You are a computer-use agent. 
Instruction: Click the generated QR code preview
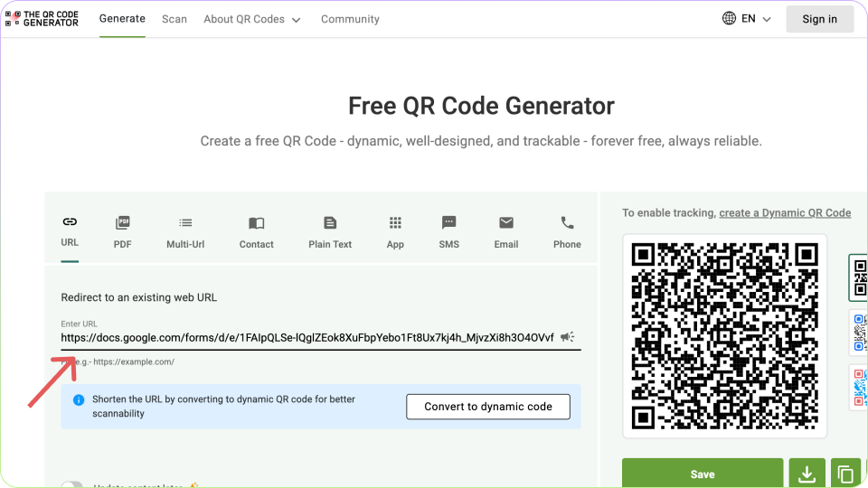click(x=724, y=336)
